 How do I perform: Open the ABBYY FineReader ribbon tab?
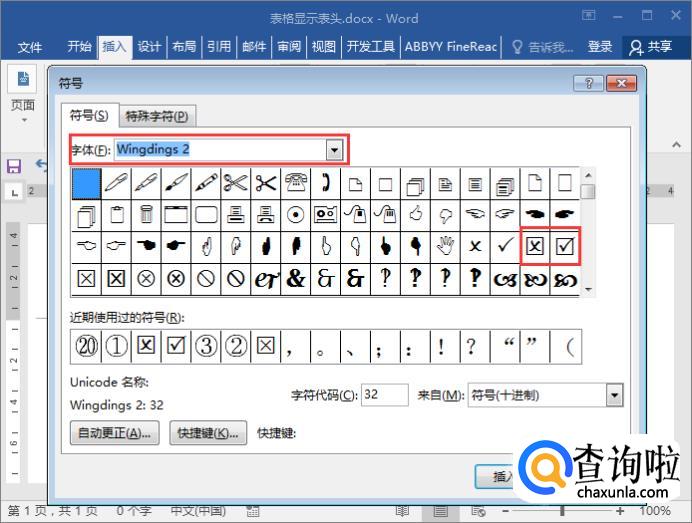(451, 46)
